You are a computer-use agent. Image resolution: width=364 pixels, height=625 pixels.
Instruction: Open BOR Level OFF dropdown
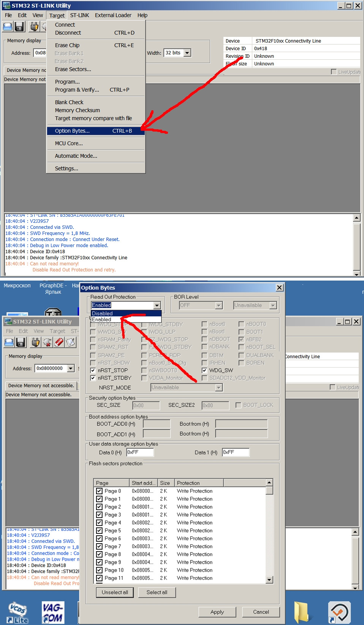[x=219, y=305]
